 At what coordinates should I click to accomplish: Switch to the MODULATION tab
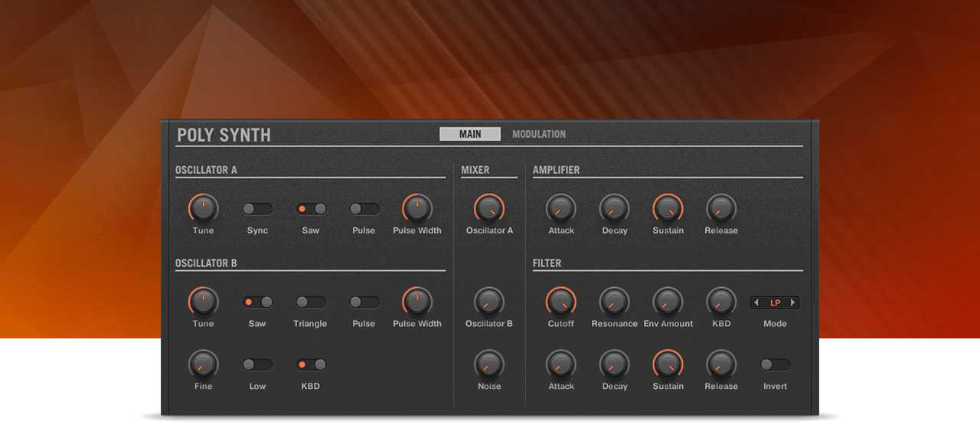tap(539, 134)
